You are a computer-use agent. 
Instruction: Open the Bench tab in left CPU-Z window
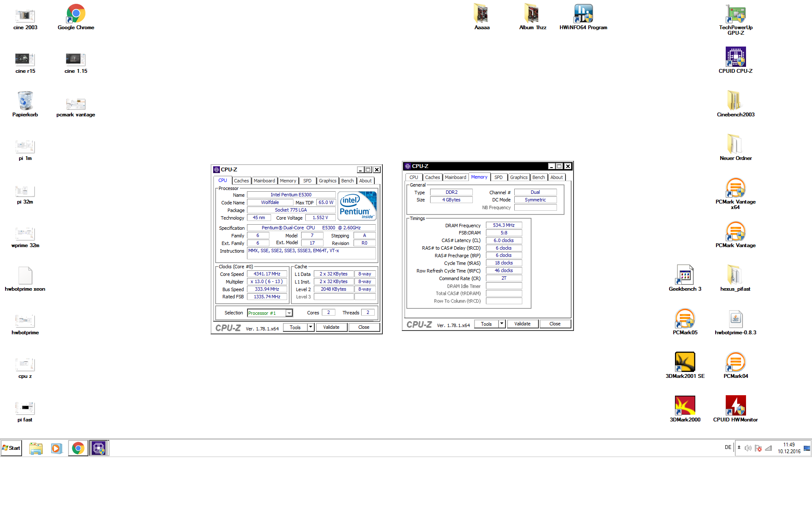348,181
